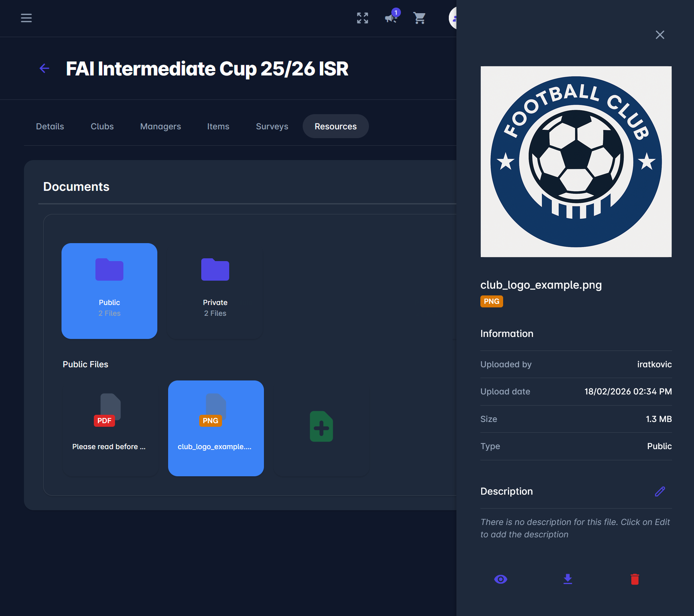The image size is (694, 616).
Task: Open the Managers tab
Action: click(x=161, y=127)
